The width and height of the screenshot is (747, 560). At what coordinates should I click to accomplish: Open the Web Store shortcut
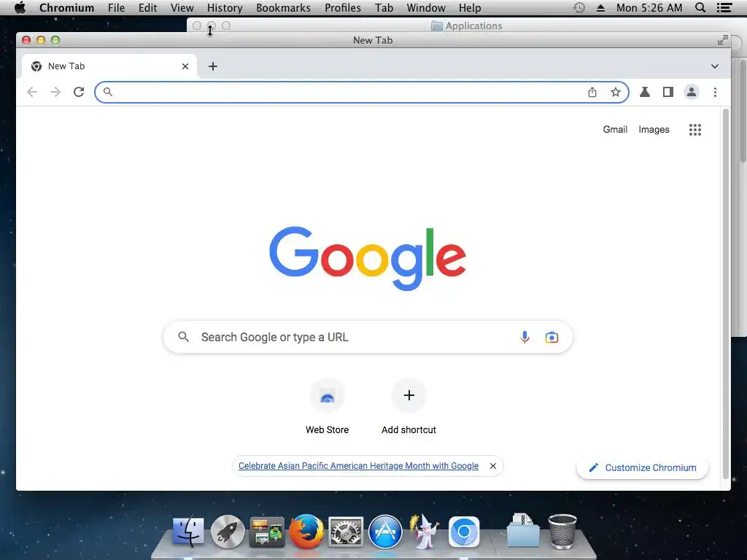click(328, 406)
